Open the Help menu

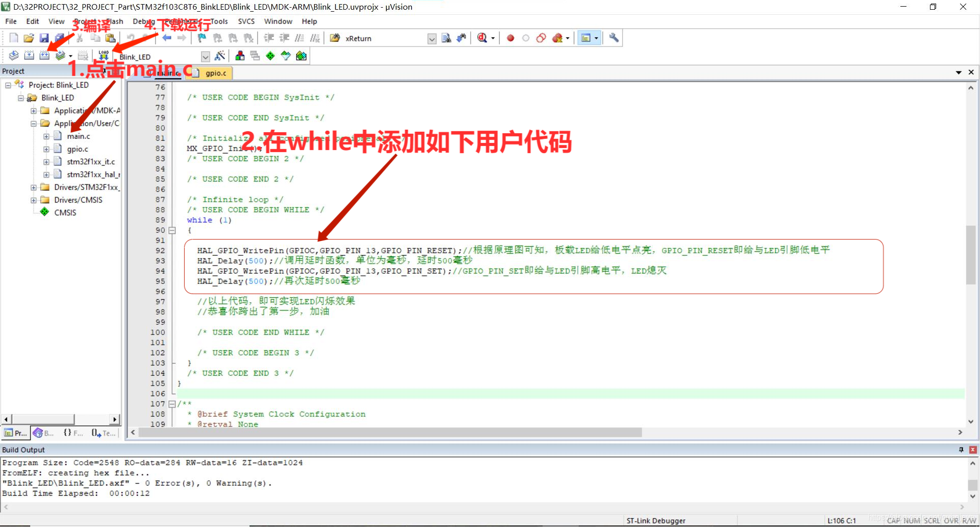pos(309,21)
